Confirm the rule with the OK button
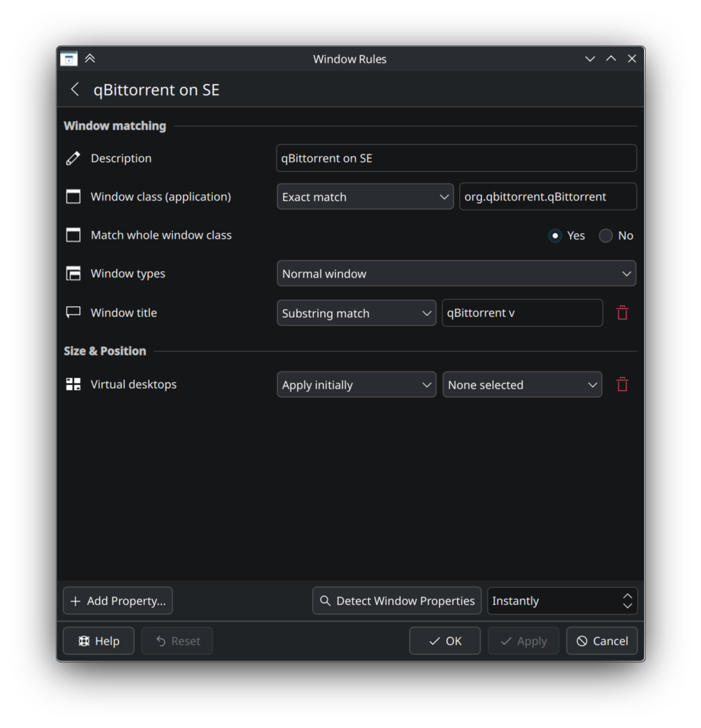The height and width of the screenshot is (728, 701). [x=444, y=641]
